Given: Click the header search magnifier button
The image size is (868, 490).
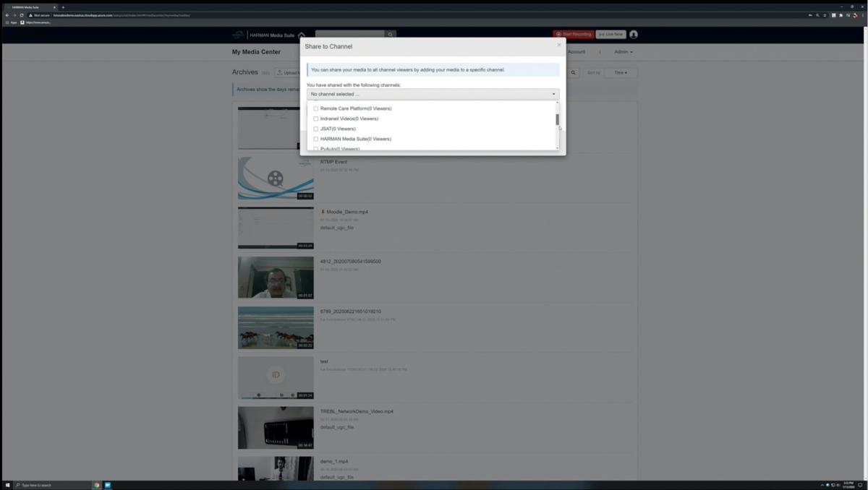Looking at the screenshot, I should (x=391, y=34).
